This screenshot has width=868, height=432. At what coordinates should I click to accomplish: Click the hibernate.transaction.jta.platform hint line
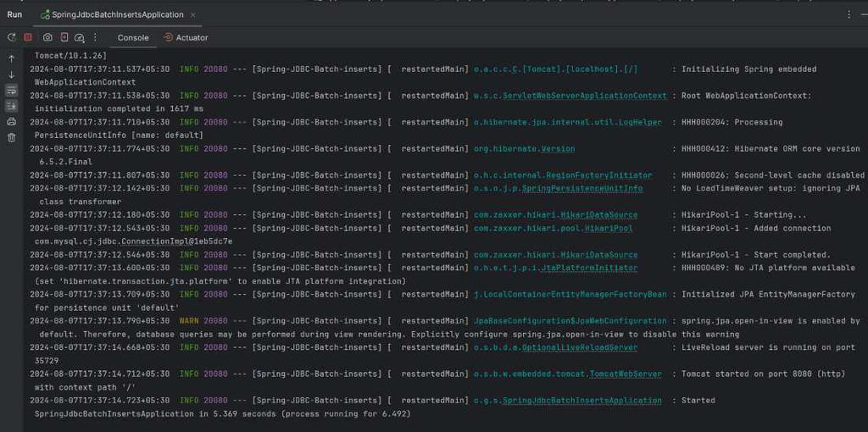tap(220, 281)
